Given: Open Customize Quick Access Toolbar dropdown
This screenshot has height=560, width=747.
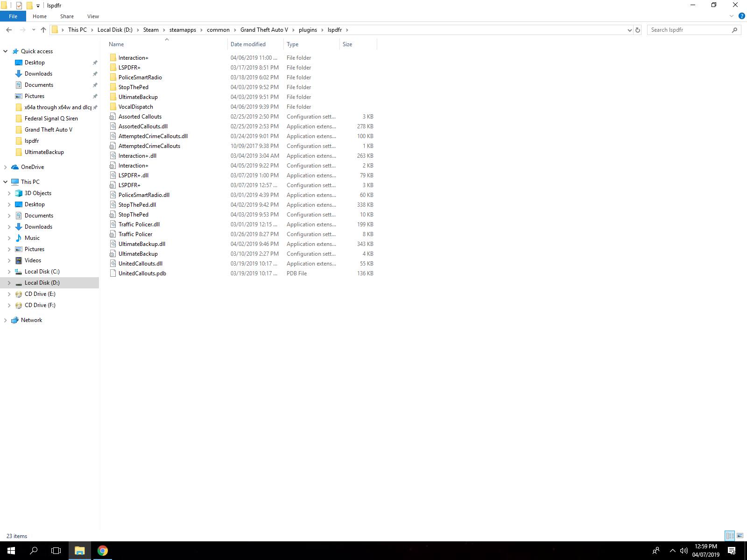Looking at the screenshot, I should click(38, 6).
